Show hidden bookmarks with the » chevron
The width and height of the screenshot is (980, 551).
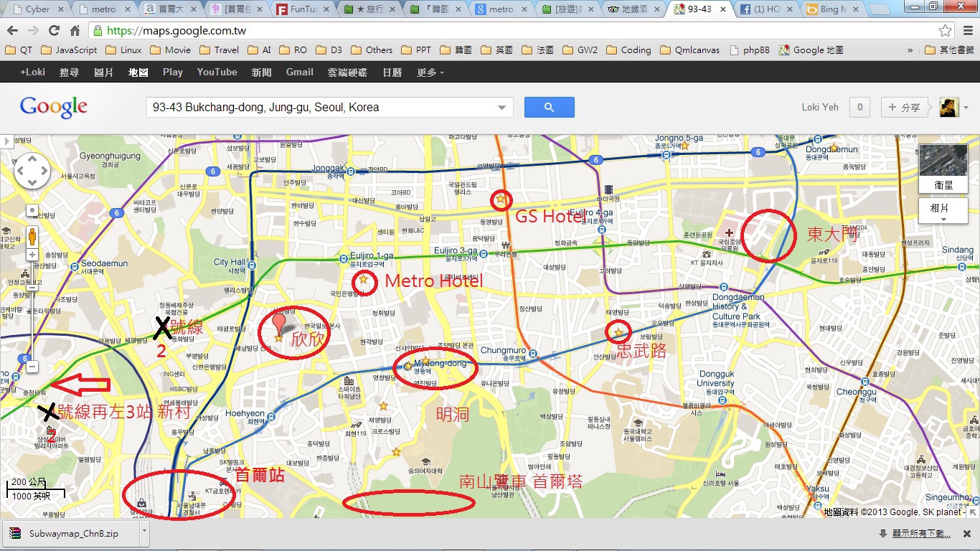pos(910,50)
